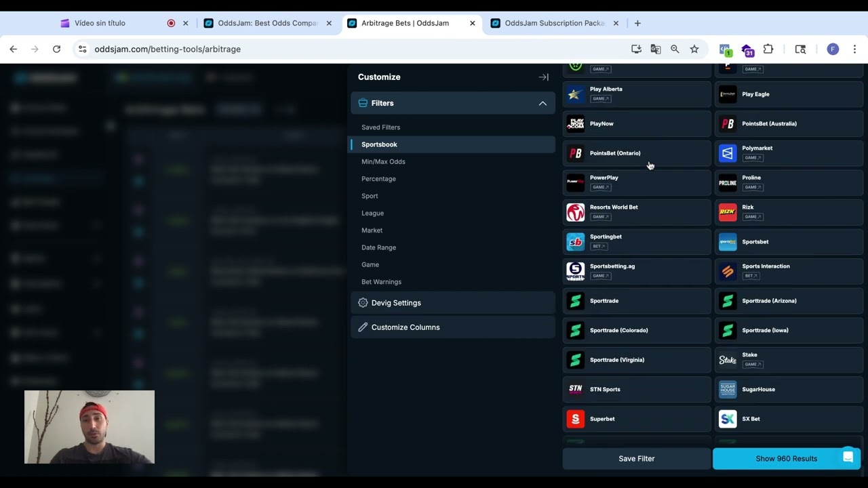This screenshot has height=488, width=868.
Task: Click the Sportsbetting.ag logo icon
Action: (x=575, y=271)
